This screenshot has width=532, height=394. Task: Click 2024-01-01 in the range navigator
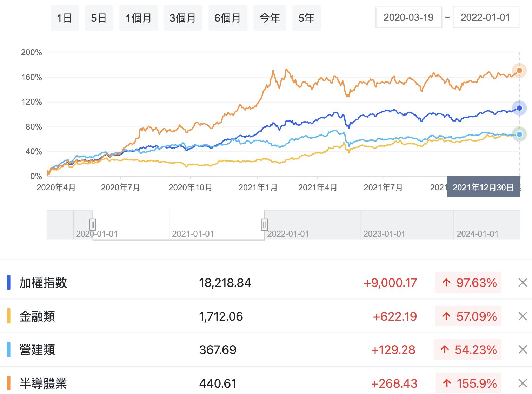tap(477, 234)
